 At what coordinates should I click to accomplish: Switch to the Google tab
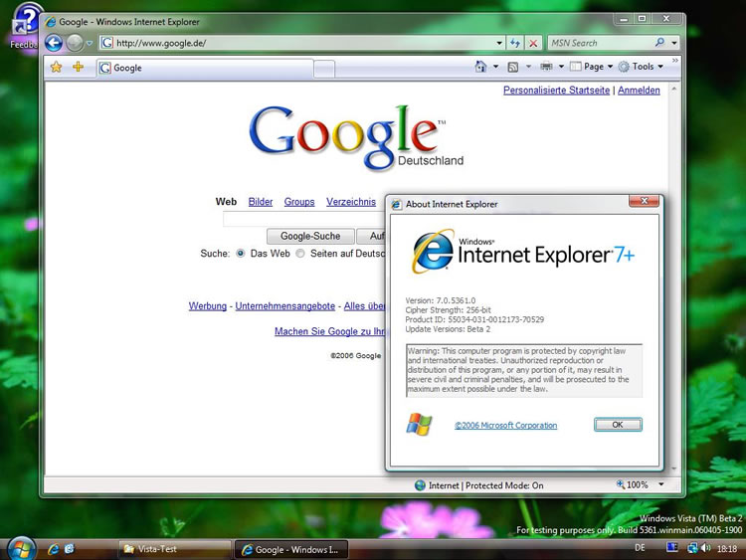point(205,68)
